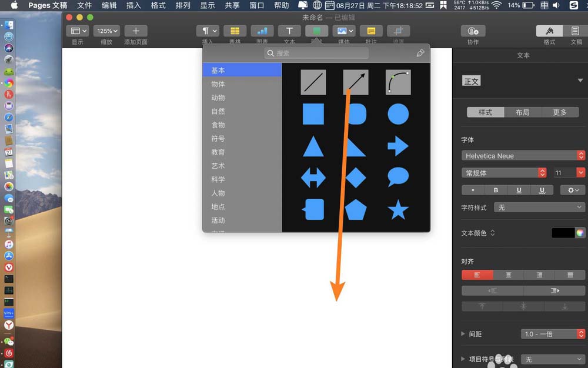Viewport: 588px width, 368px height.
Task: Increase text indent
Action: [554, 290]
